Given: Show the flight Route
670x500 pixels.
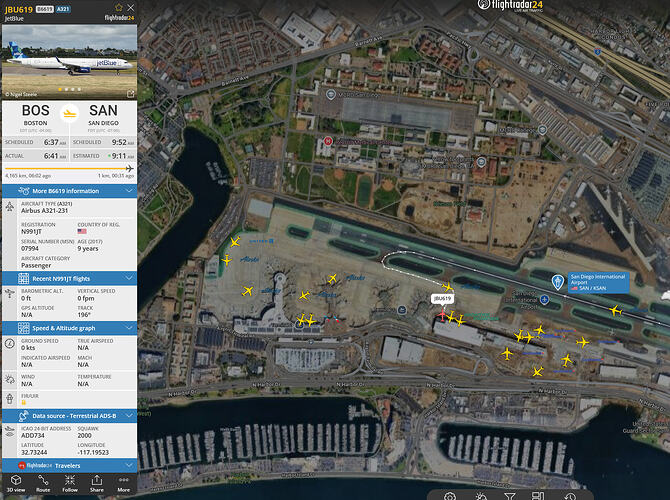Looking at the screenshot, I should (43, 483).
